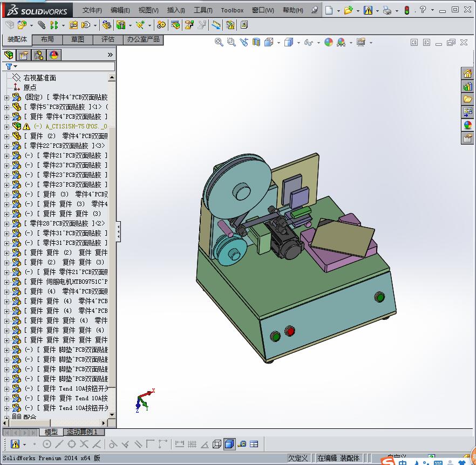Image resolution: width=476 pixels, height=465 pixels.
Task: Click the Zoom to Fit magnifier icon
Action: click(x=219, y=42)
